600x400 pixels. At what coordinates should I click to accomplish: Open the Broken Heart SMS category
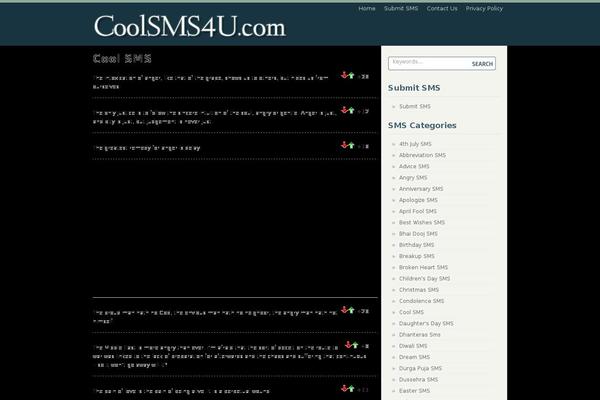[423, 267]
